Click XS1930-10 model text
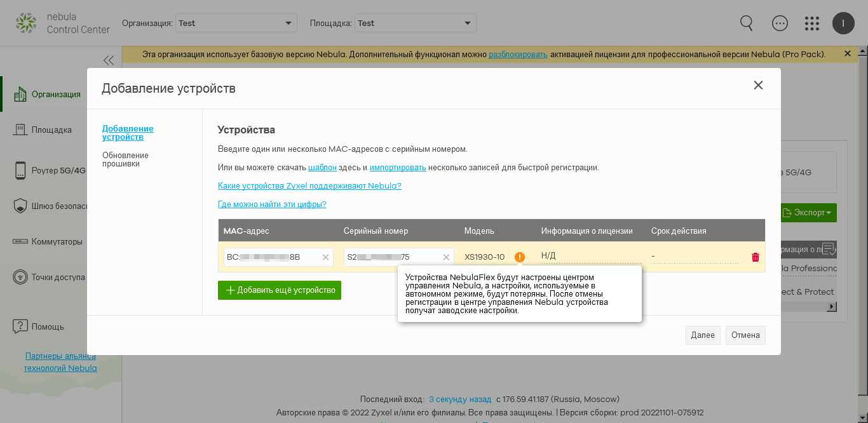 click(484, 257)
